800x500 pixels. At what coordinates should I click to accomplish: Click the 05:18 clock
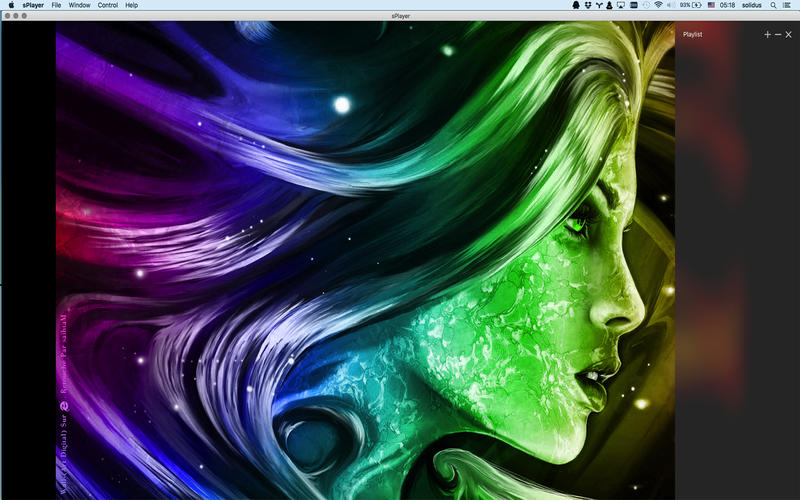728,5
